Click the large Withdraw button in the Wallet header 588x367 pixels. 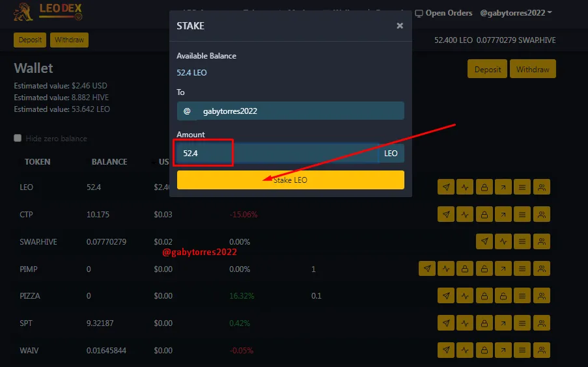(533, 69)
